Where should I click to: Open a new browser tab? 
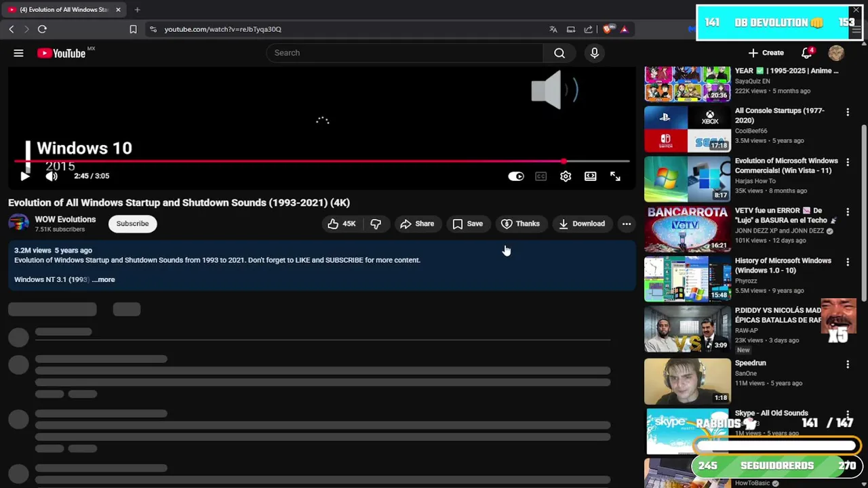[137, 9]
